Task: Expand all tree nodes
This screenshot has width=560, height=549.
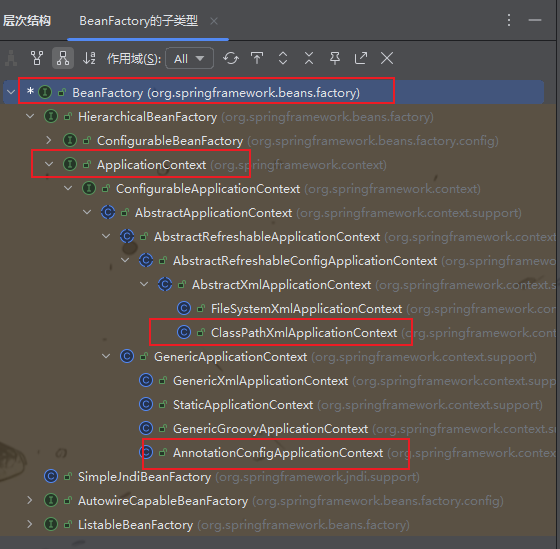Action: [283, 58]
